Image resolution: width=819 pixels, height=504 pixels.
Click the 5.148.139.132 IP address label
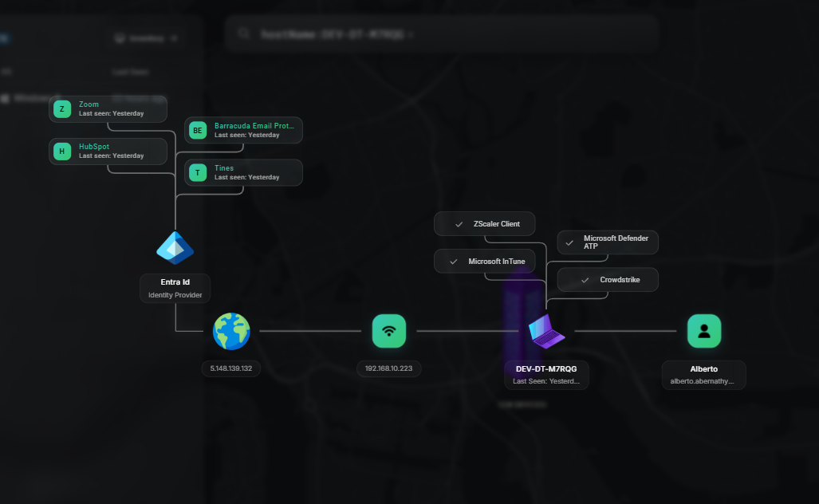click(x=231, y=368)
